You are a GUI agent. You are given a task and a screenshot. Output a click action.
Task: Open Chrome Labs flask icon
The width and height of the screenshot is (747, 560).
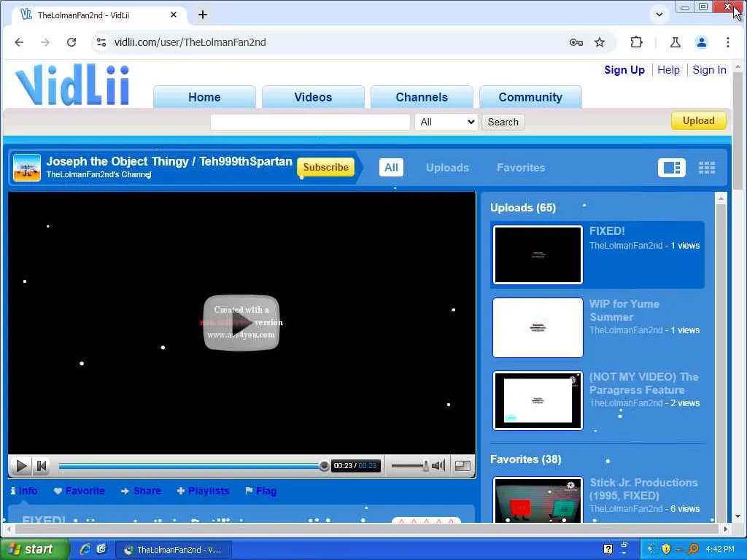click(675, 42)
